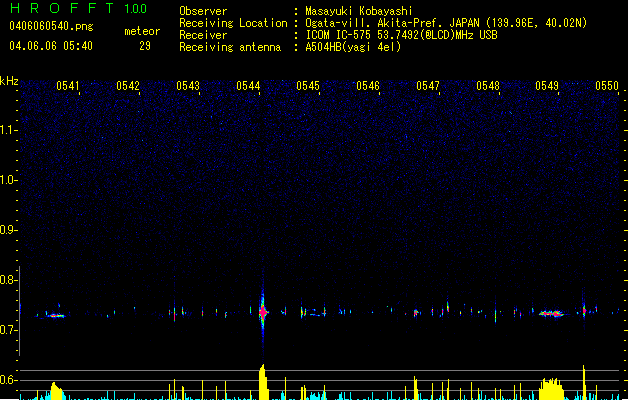Click the 1.0 kHz frequency label

8,180
